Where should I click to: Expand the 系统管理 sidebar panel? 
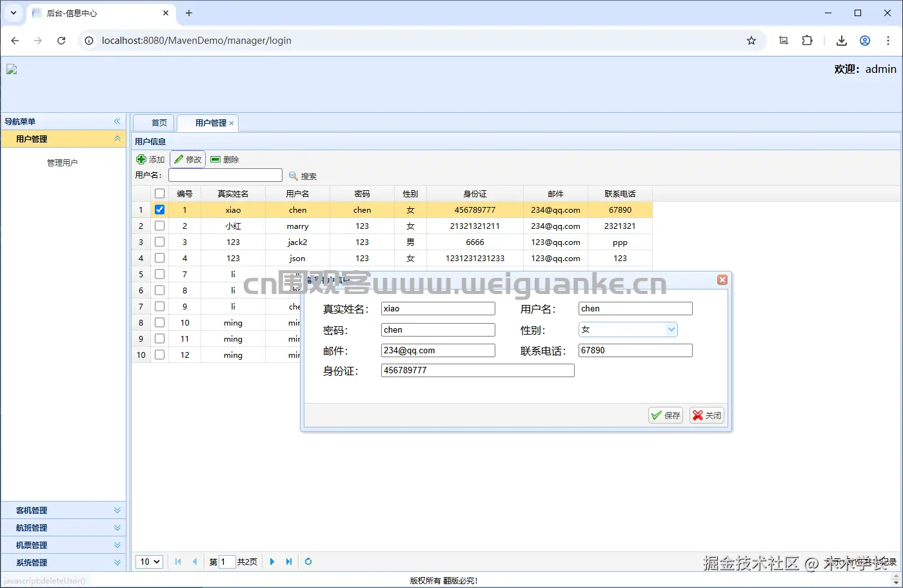coord(63,562)
